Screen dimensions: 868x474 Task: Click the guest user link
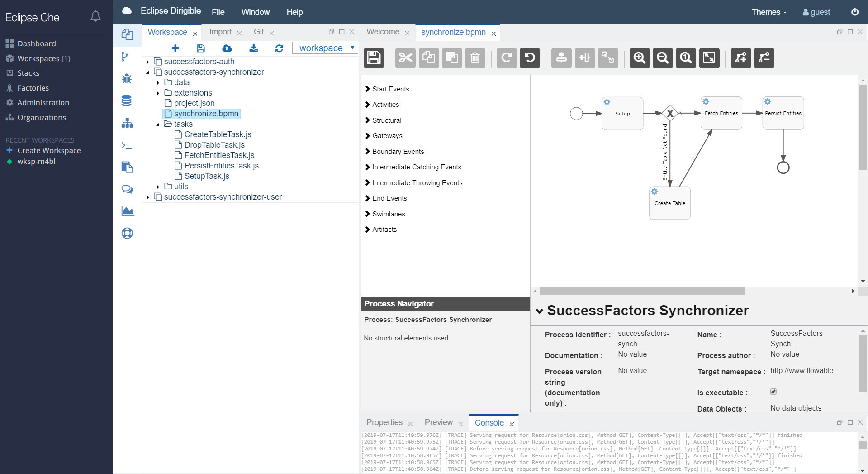point(816,12)
